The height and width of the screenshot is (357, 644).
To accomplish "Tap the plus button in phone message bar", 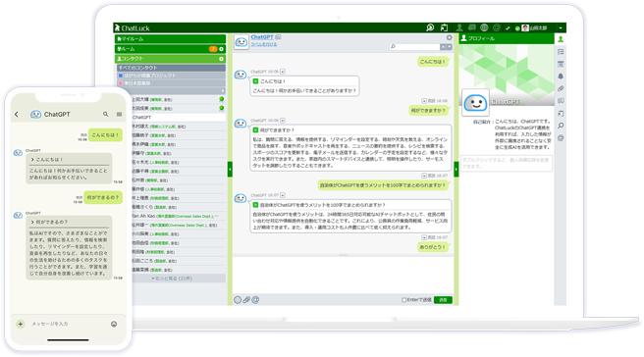I will [x=20, y=325].
